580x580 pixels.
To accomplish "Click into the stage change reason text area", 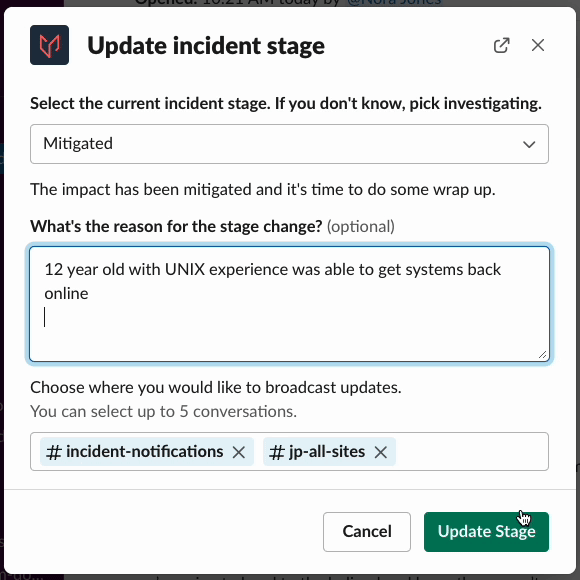I will point(289,304).
